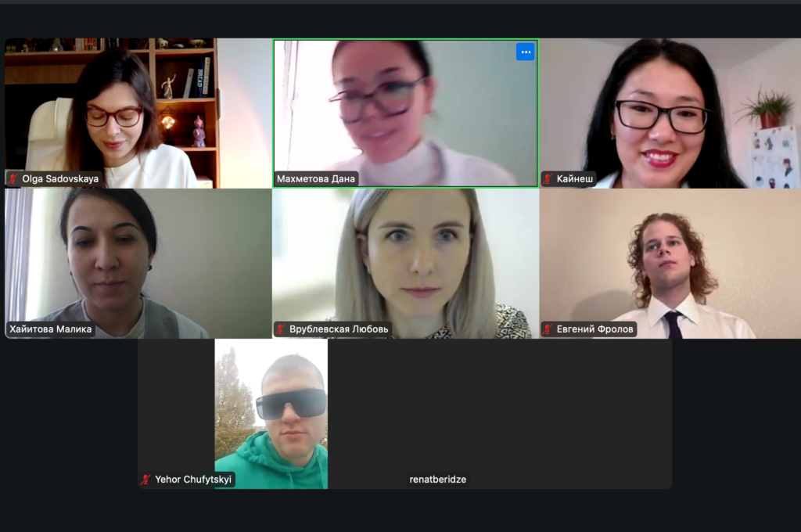Click the Yehor Chufytskyi name label
Screen dimensions: 801x532
[x=193, y=480]
